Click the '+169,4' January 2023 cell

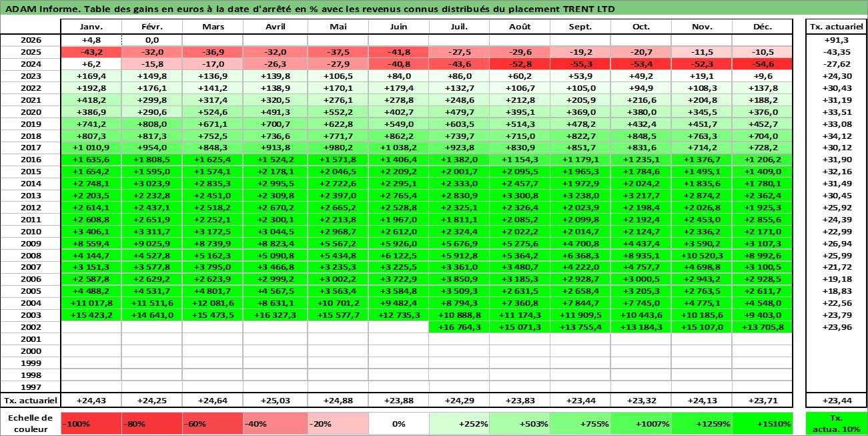click(x=91, y=76)
